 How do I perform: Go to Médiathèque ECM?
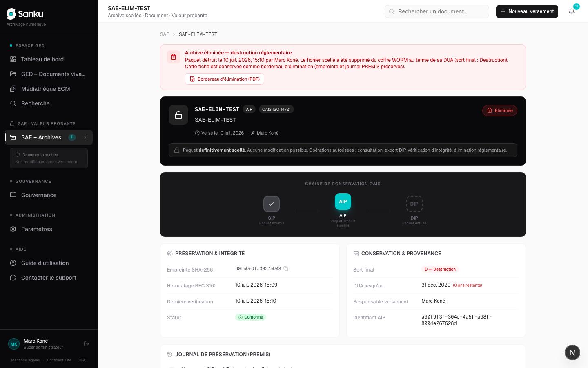49,89
